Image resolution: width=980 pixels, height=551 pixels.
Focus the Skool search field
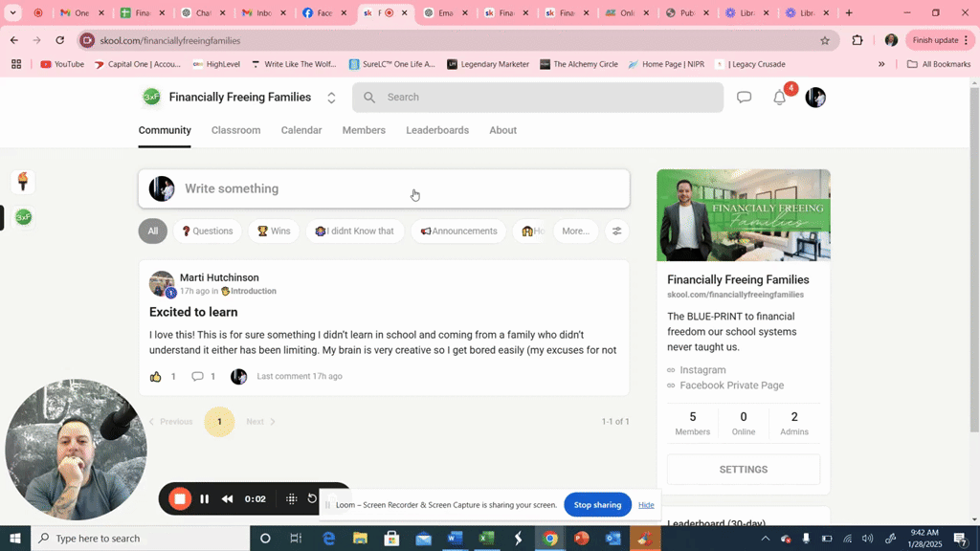(x=538, y=98)
